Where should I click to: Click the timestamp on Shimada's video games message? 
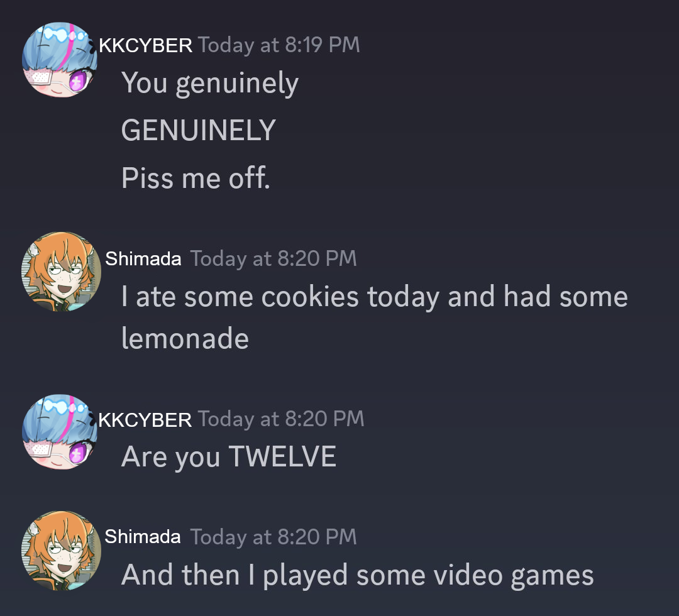click(x=273, y=537)
